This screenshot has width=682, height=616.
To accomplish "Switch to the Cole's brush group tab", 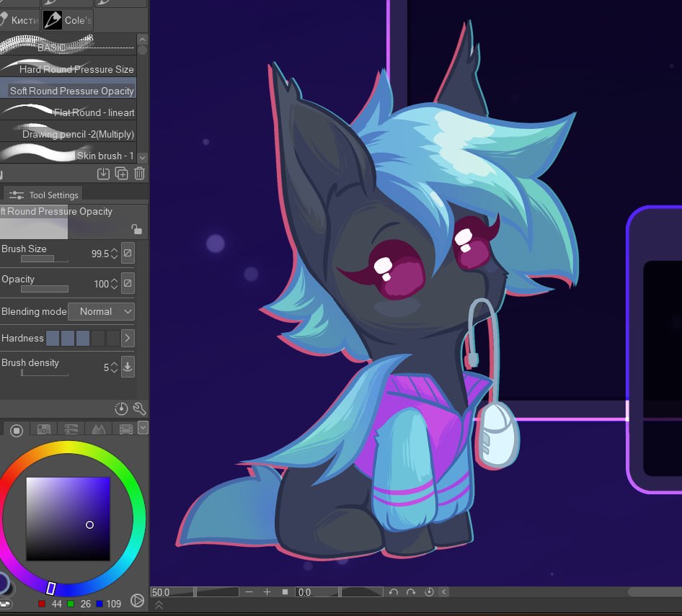I will [x=68, y=20].
